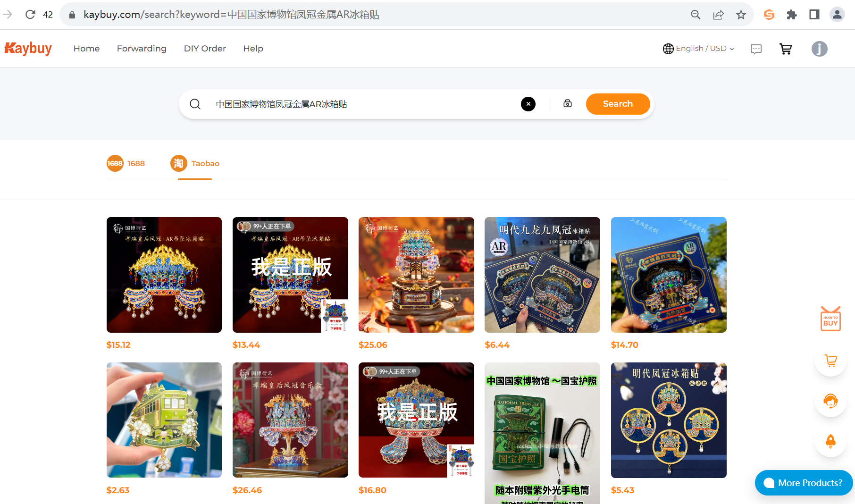Open browser extensions puzzle icon
Image resolution: width=855 pixels, height=504 pixels.
[x=791, y=15]
